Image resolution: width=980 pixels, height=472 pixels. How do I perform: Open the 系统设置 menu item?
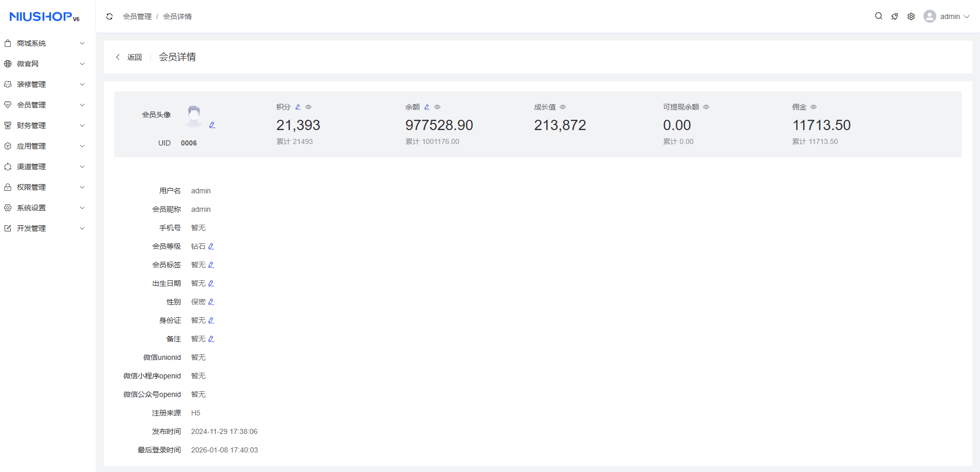coord(44,208)
